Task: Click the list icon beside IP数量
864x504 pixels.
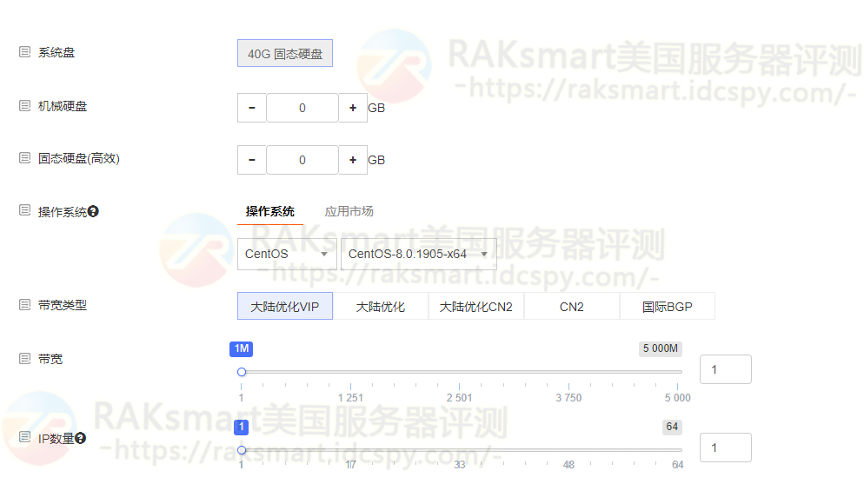Action: [25, 437]
